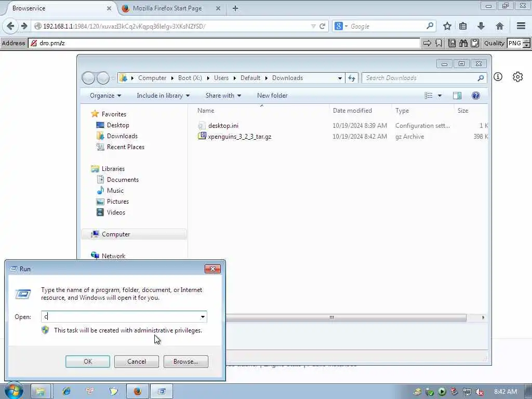Click the Firefox taskbar icon
Screen dimensions: 532x399
pyautogui.click(x=137, y=391)
